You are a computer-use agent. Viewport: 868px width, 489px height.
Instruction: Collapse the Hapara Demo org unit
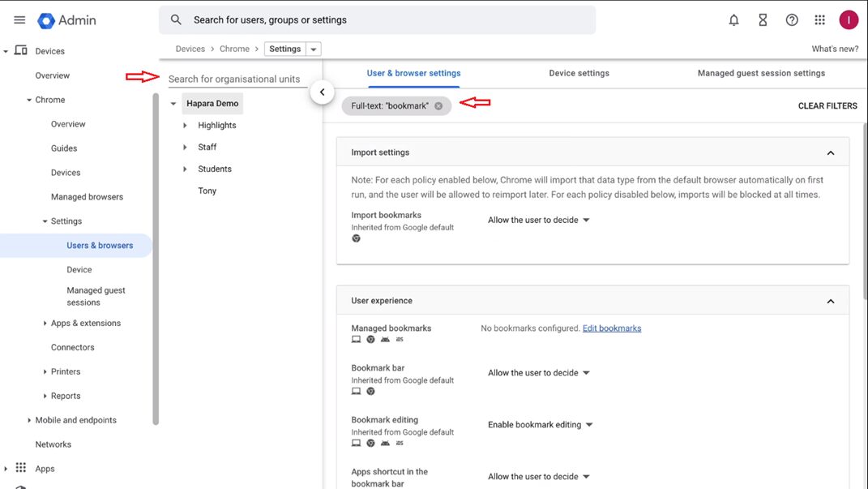173,104
